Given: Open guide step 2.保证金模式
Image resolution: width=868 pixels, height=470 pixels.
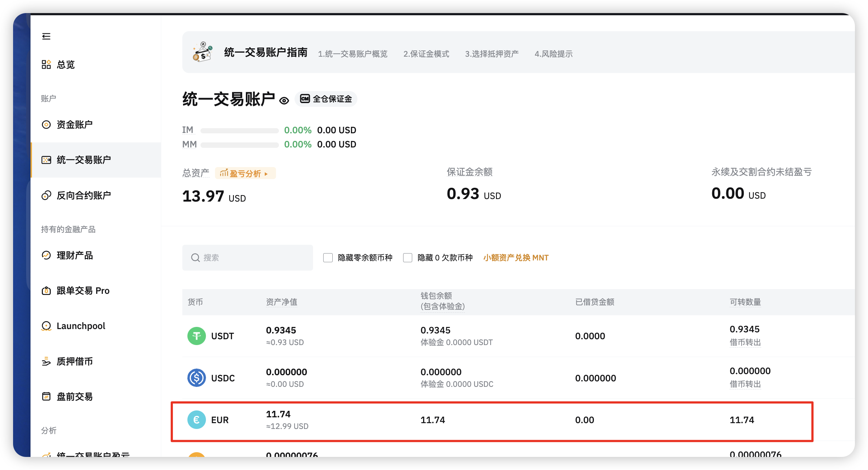Looking at the screenshot, I should click(426, 54).
